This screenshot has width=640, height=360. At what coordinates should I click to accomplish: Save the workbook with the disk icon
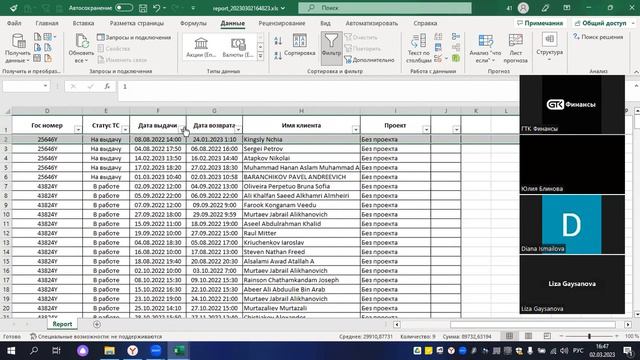143,8
